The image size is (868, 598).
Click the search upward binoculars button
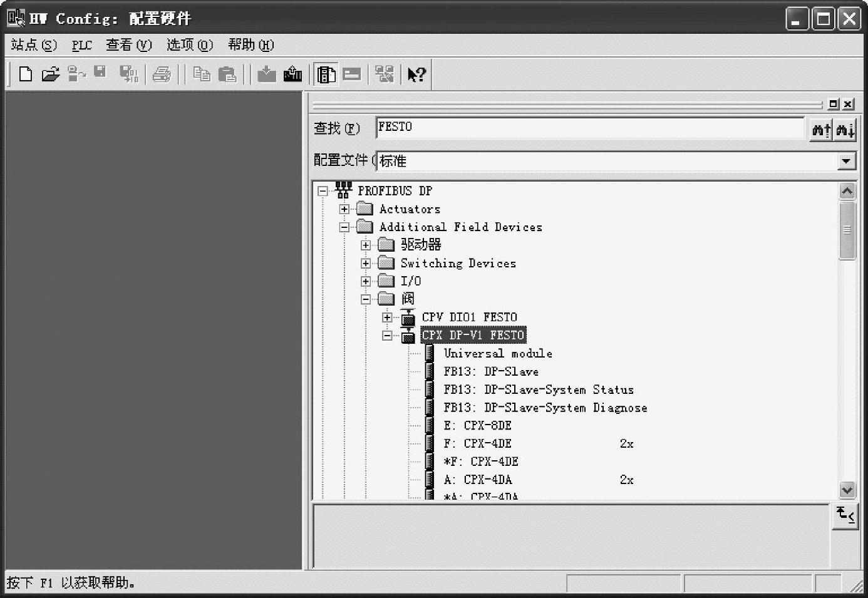pyautogui.click(x=821, y=130)
